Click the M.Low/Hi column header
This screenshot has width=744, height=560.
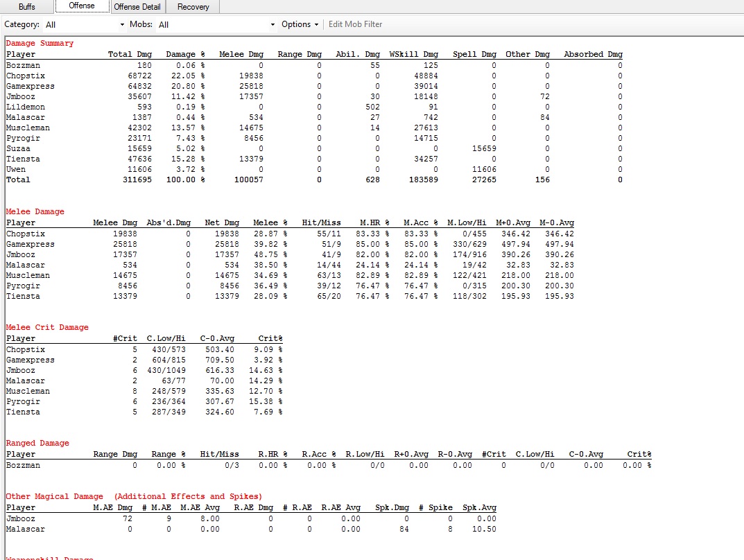coord(465,222)
